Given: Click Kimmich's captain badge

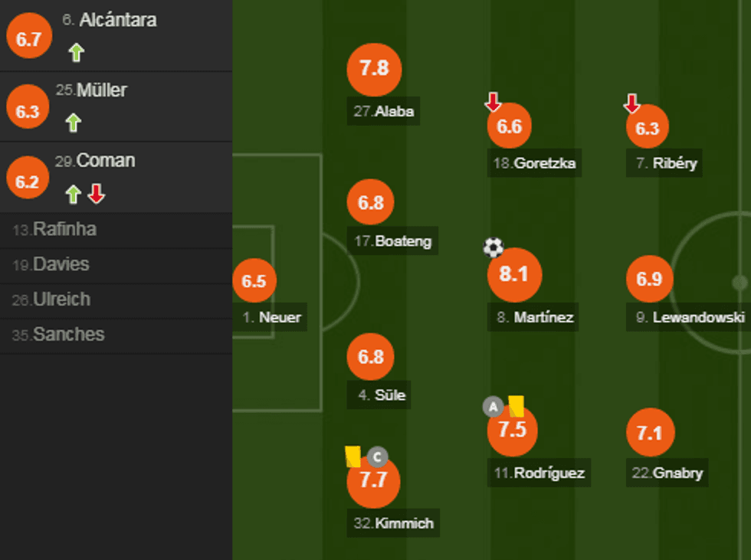Looking at the screenshot, I should [376, 457].
